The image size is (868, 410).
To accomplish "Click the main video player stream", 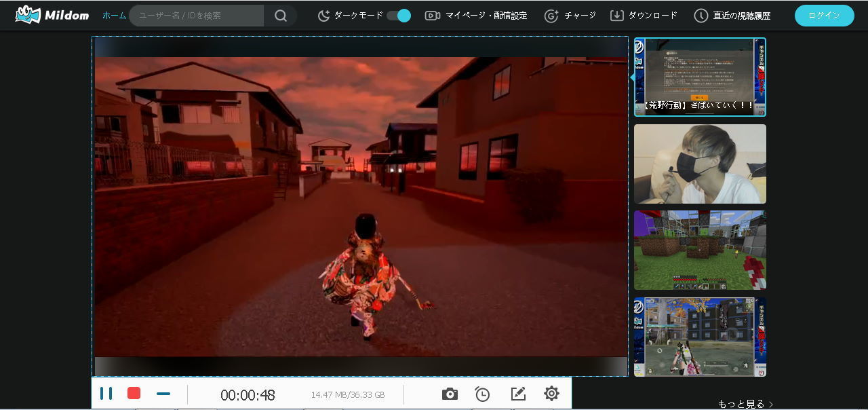I will click(x=361, y=206).
